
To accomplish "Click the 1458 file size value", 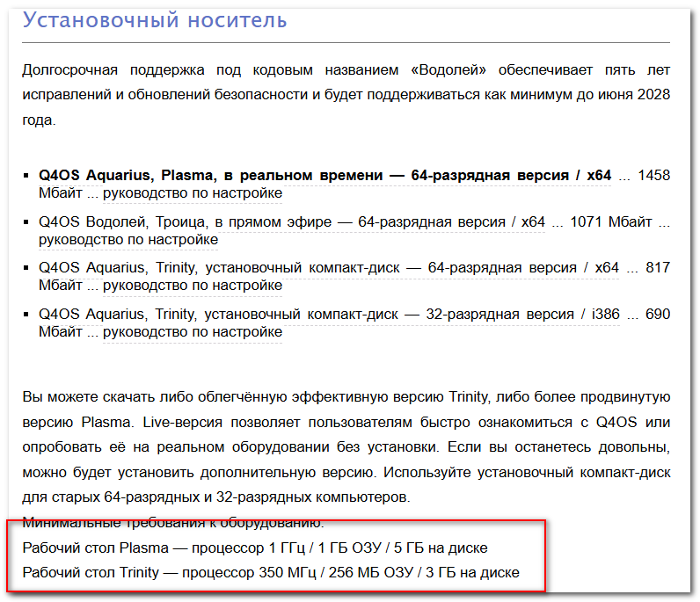I will click(653, 176).
